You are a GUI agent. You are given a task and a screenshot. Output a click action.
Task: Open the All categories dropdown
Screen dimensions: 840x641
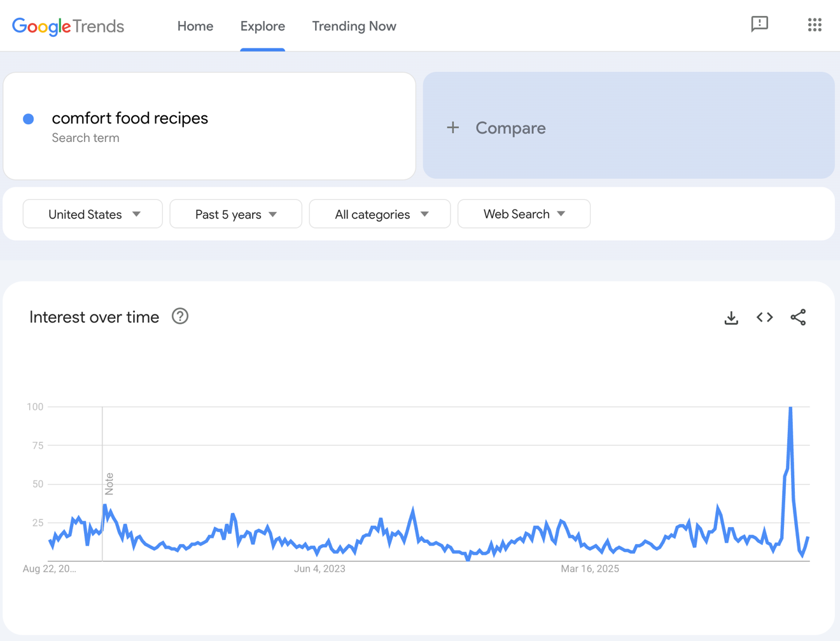tap(380, 214)
